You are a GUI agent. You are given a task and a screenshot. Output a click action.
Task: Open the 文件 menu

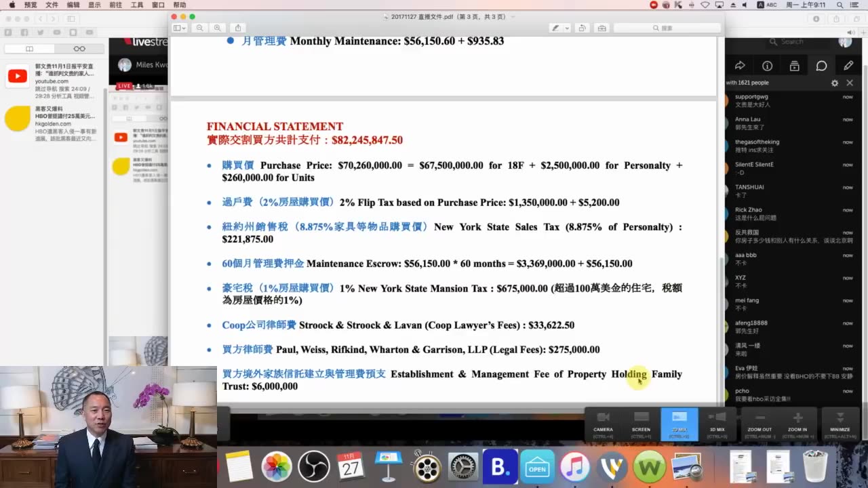pos(52,5)
